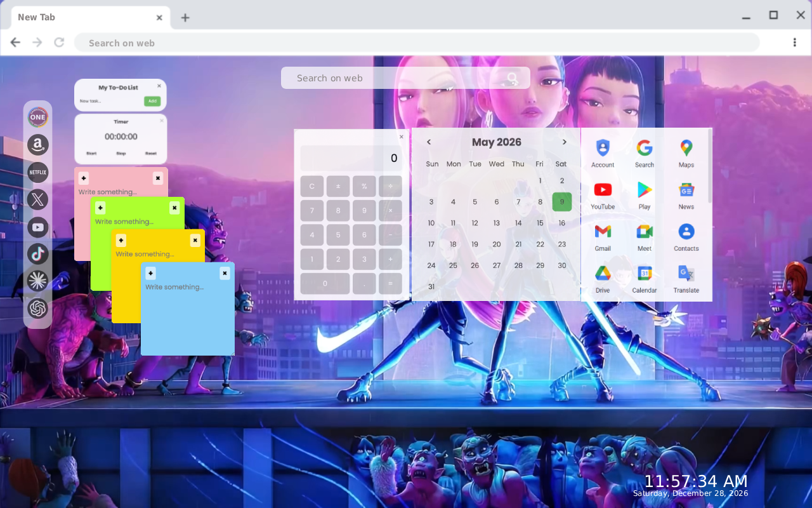The height and width of the screenshot is (508, 812).
Task: Open the X (Twitter) sidebar shortcut
Action: tap(38, 199)
